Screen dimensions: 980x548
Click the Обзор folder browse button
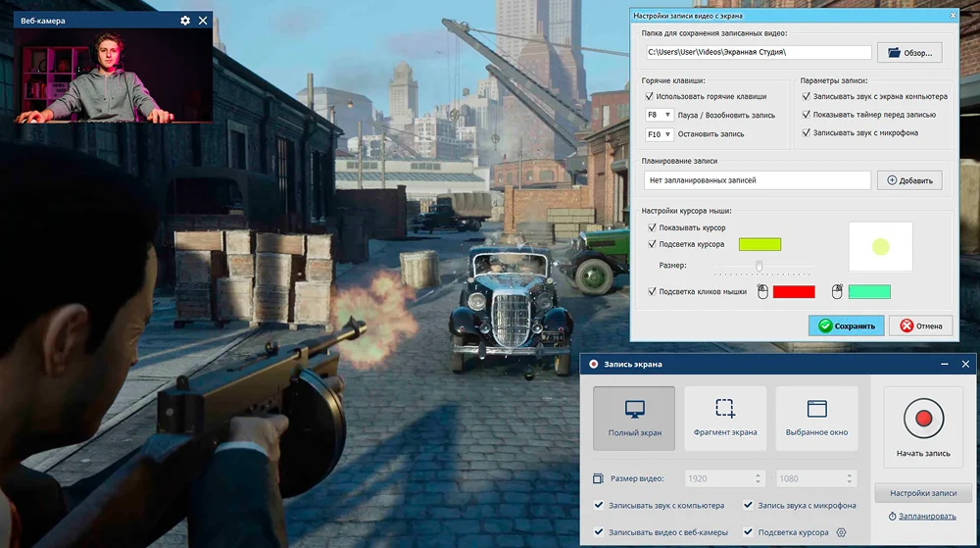(909, 53)
